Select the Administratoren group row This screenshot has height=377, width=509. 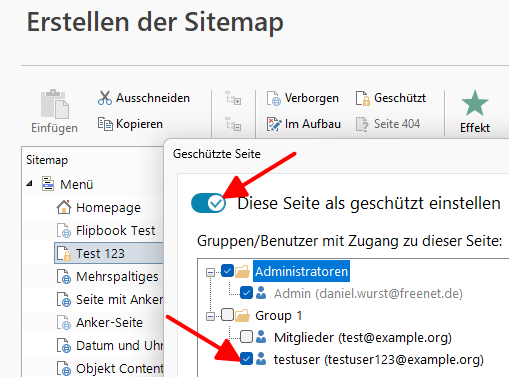coord(301,271)
